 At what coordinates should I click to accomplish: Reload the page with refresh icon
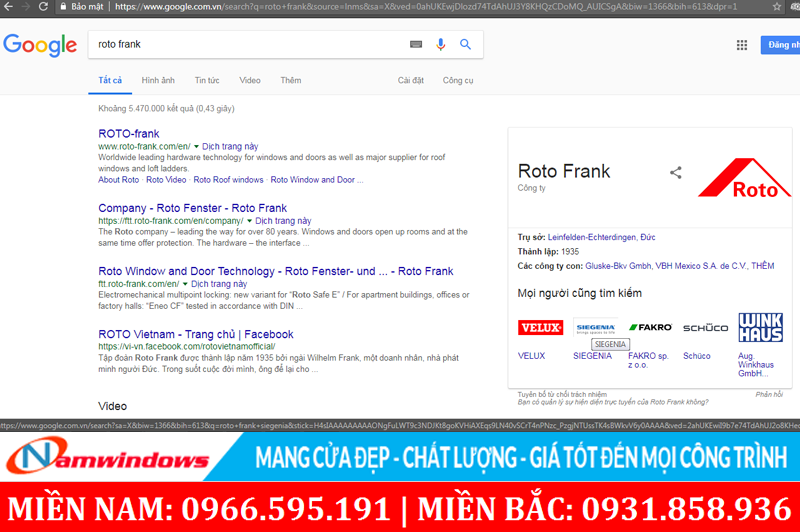(x=43, y=7)
